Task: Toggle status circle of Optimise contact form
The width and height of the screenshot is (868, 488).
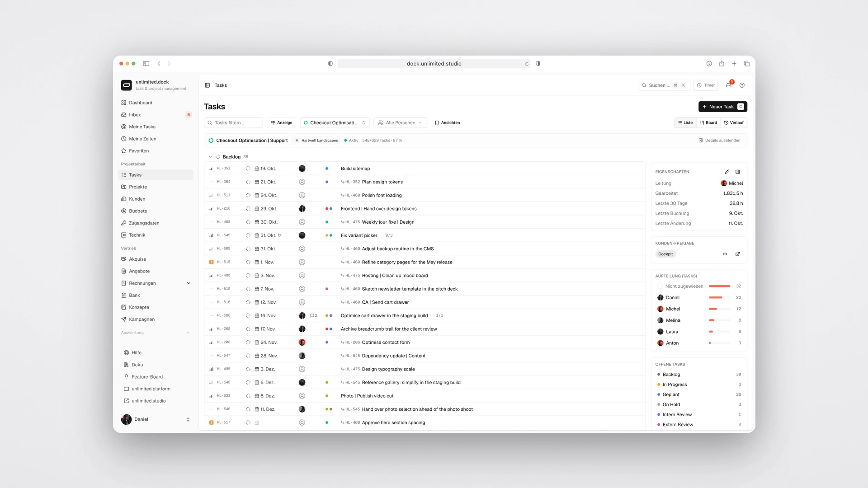Action: (248, 343)
